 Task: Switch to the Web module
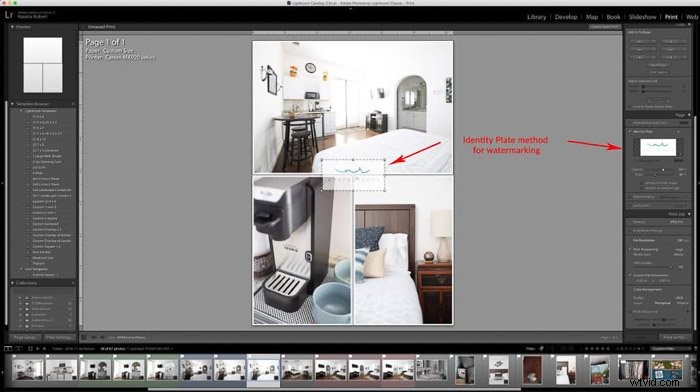tap(692, 17)
